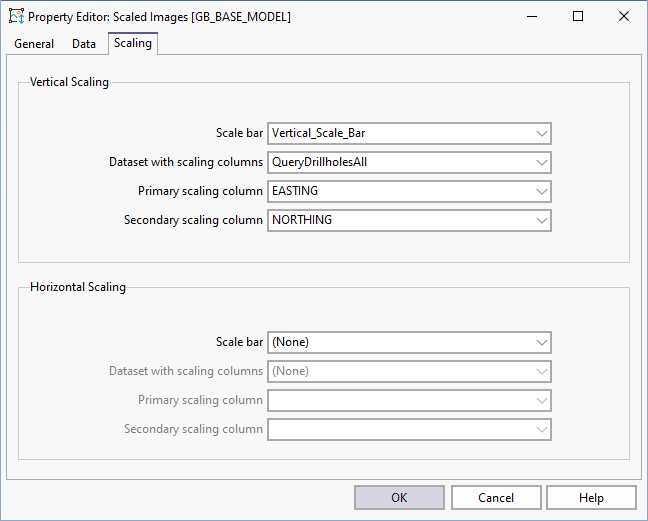
Task: Click the Property Editor window icon
Action: (x=16, y=17)
